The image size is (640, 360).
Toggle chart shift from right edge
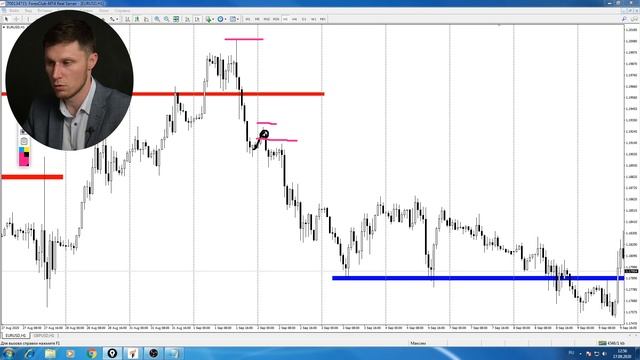click(x=197, y=19)
